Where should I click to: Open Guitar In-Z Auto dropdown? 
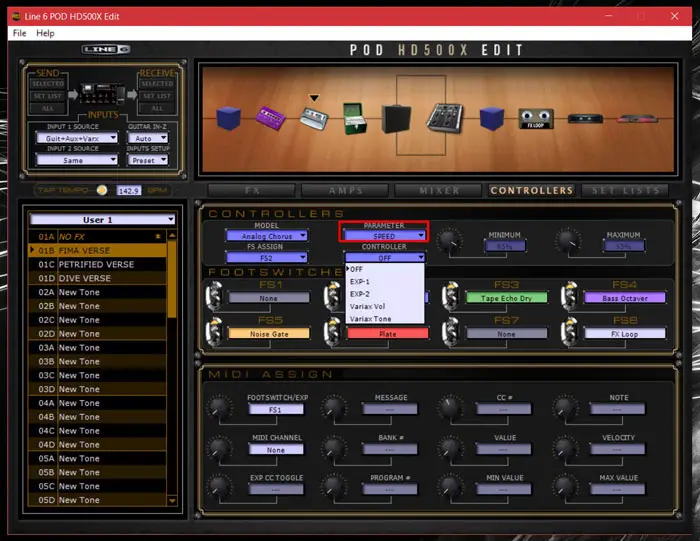[148, 138]
